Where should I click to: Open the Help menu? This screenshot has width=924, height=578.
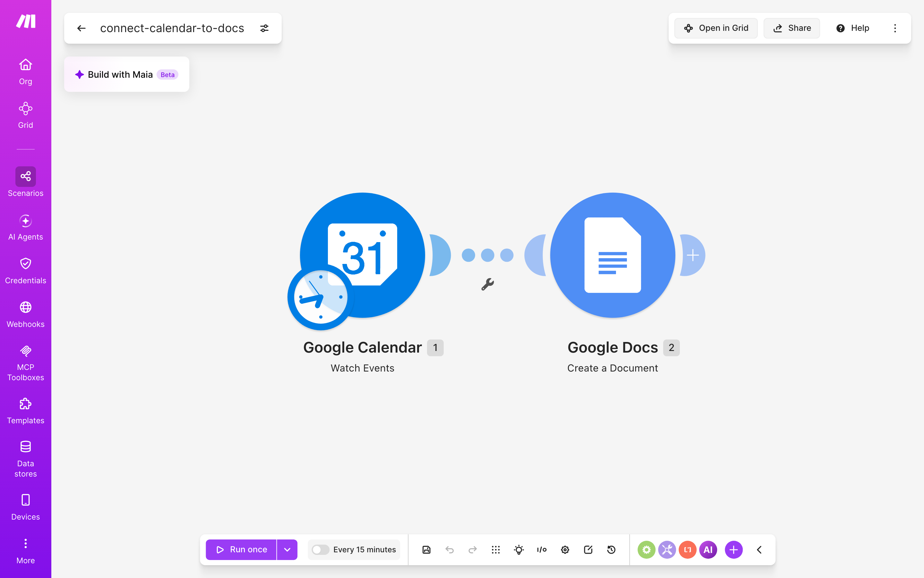pyautogui.click(x=852, y=28)
